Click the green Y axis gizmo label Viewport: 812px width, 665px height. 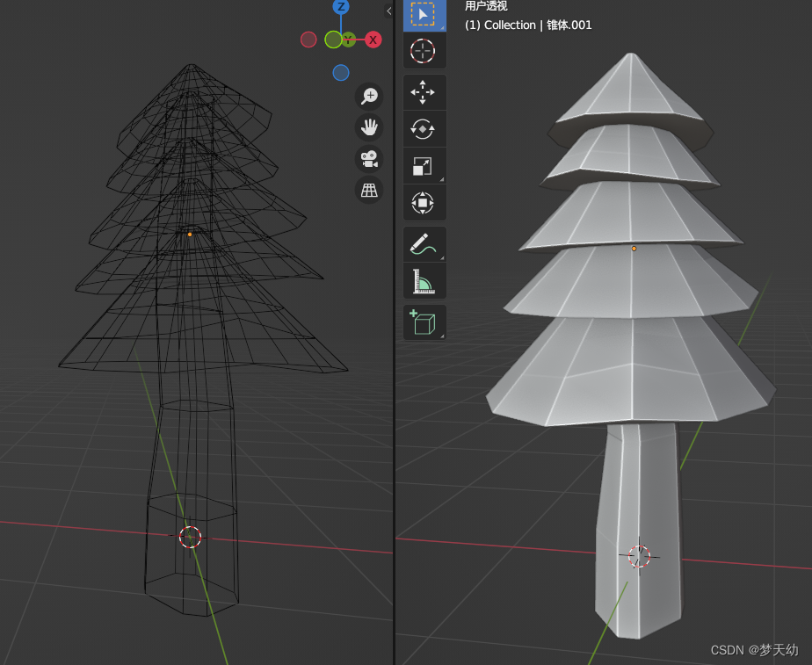350,40
